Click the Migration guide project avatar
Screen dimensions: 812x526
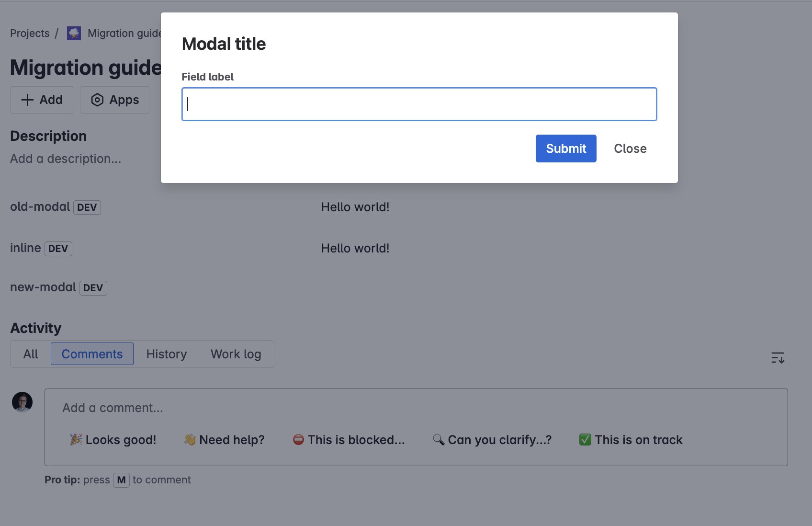[74, 33]
